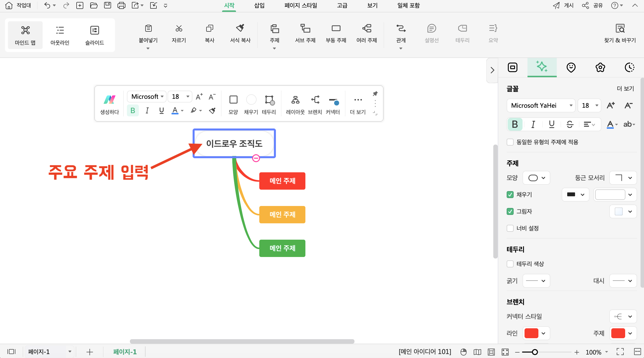Click the 마인드 맵 view icon
Image resolution: width=644 pixels, height=358 pixels.
(25, 35)
